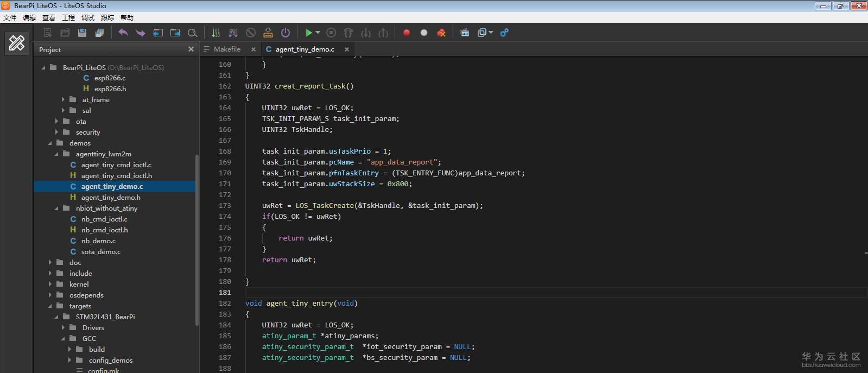This screenshot has height=373, width=868.
Task: Expand the security folder
Action: [x=57, y=132]
